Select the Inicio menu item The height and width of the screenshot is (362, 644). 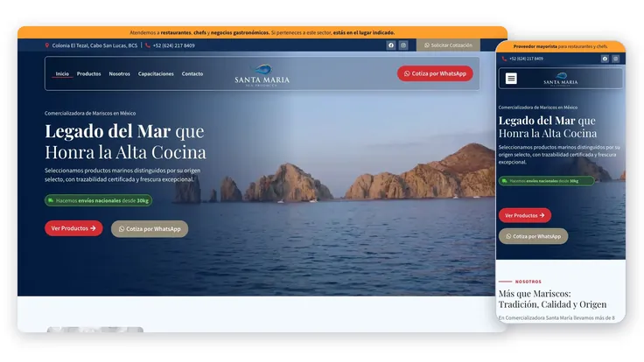(x=62, y=73)
